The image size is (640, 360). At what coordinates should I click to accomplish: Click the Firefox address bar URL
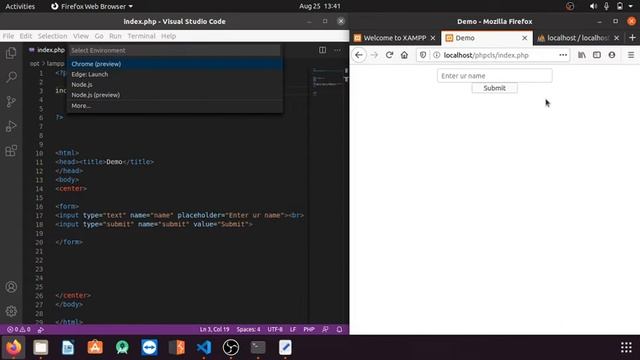(x=486, y=55)
